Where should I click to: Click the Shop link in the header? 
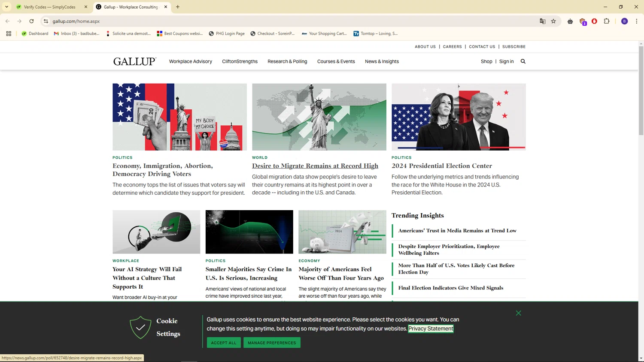[x=486, y=61]
